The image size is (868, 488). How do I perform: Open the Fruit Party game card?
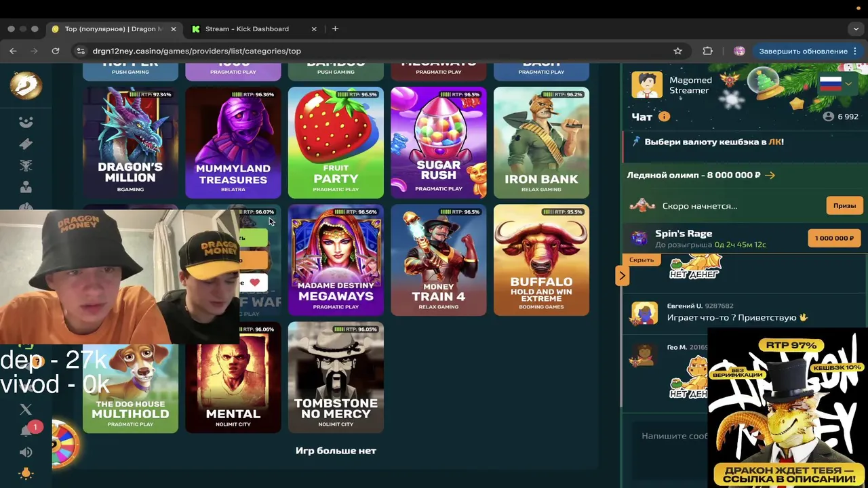(x=336, y=142)
